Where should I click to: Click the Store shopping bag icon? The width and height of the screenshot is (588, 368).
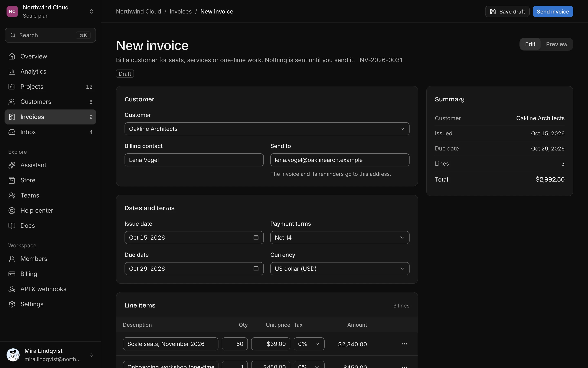point(12,180)
